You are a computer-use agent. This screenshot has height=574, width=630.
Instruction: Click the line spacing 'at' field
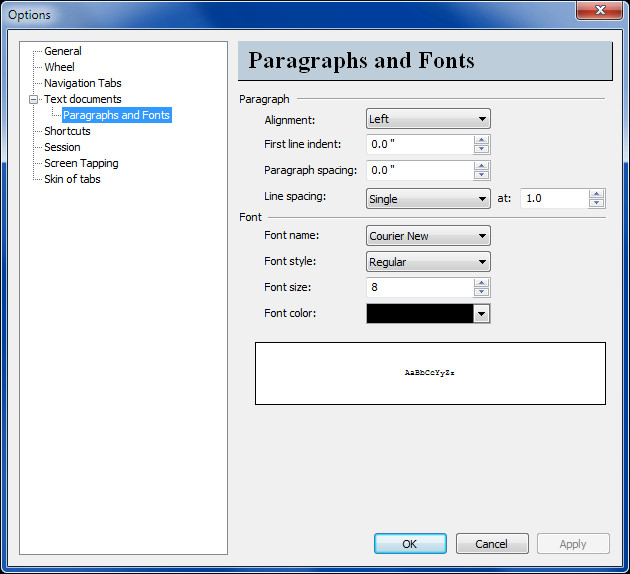(554, 198)
